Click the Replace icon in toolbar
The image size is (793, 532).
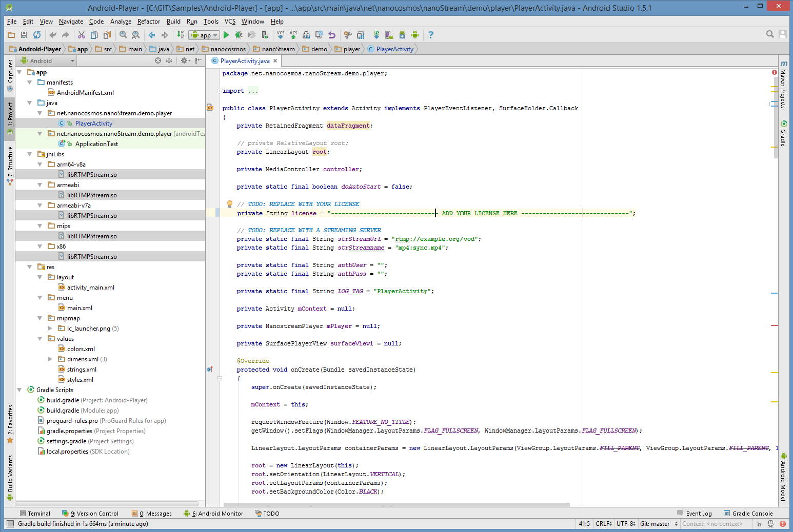pyautogui.click(x=136, y=35)
